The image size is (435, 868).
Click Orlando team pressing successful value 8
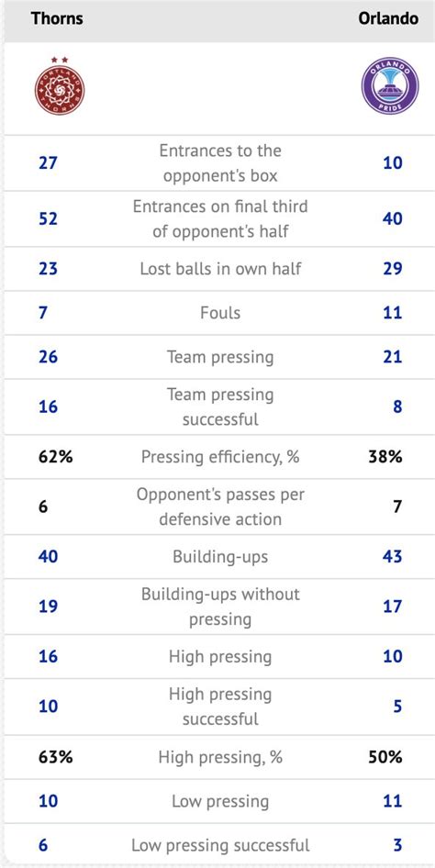pyautogui.click(x=397, y=406)
